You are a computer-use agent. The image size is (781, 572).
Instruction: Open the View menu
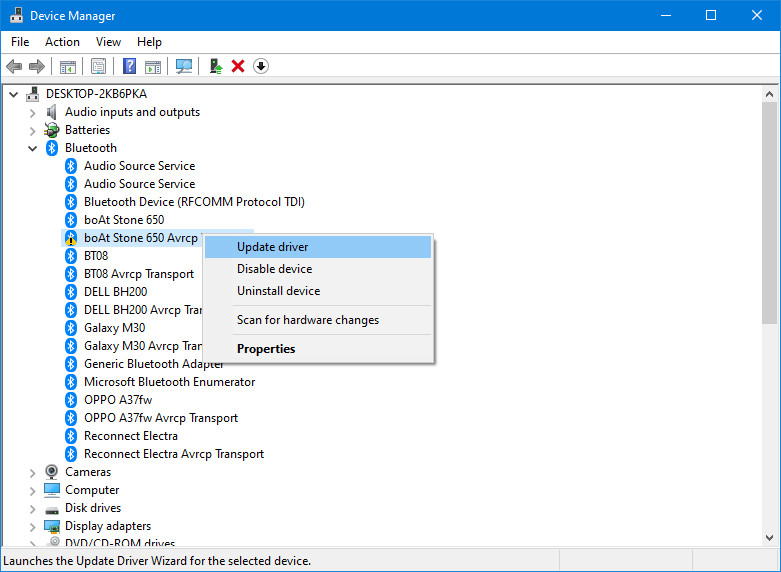[x=108, y=42]
